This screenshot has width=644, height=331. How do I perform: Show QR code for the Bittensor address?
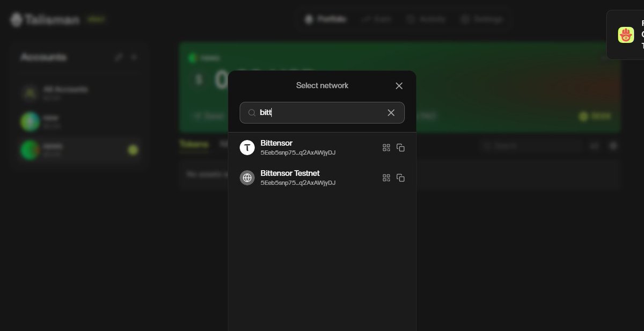click(386, 148)
